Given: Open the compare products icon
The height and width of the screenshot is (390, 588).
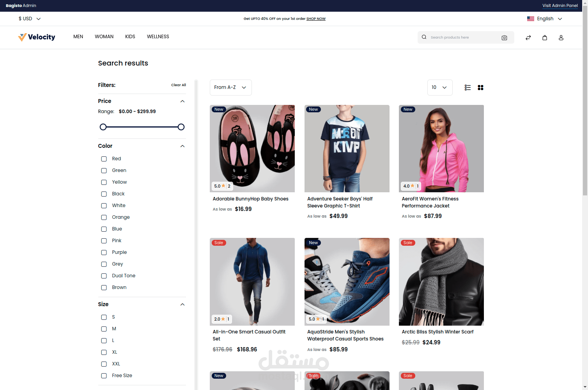Looking at the screenshot, I should [x=528, y=37].
